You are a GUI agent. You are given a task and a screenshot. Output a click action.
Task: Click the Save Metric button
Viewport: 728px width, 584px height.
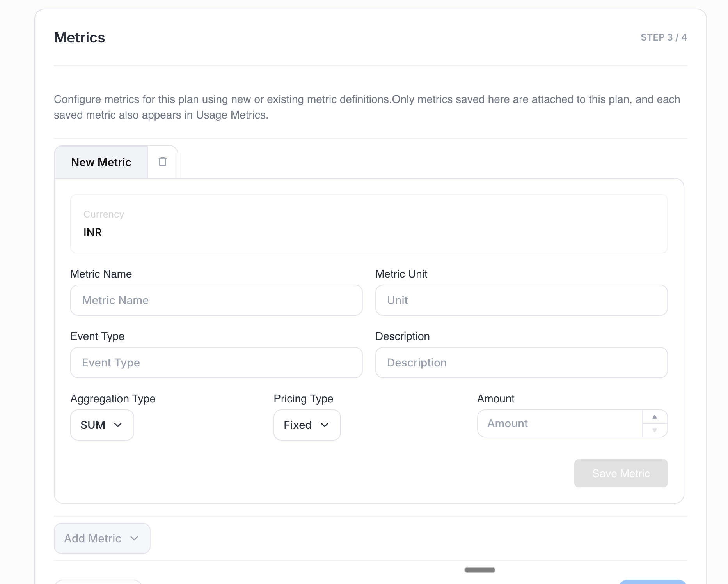[621, 473]
